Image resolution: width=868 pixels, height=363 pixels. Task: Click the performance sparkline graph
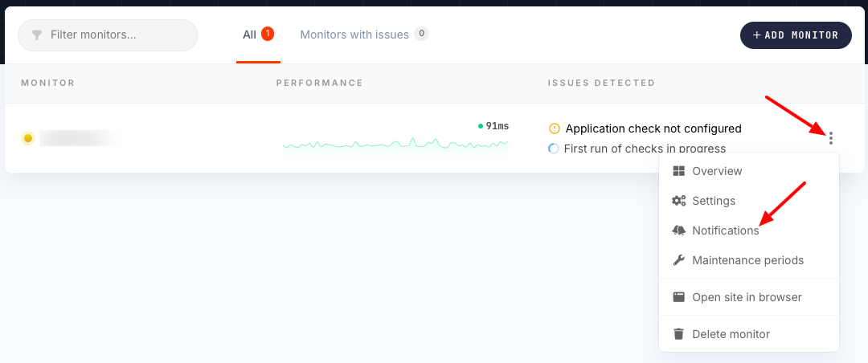(395, 144)
